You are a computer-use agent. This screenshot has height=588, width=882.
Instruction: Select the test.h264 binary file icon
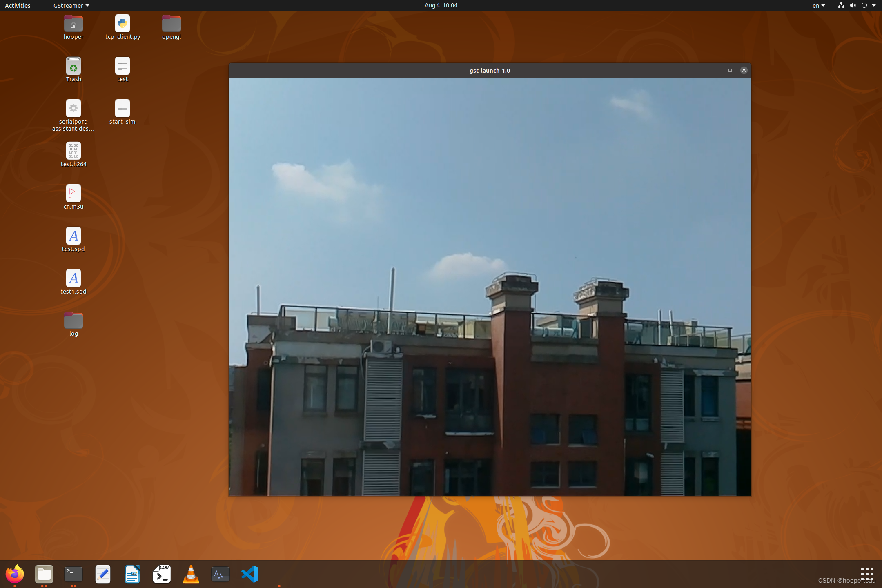tap(73, 151)
